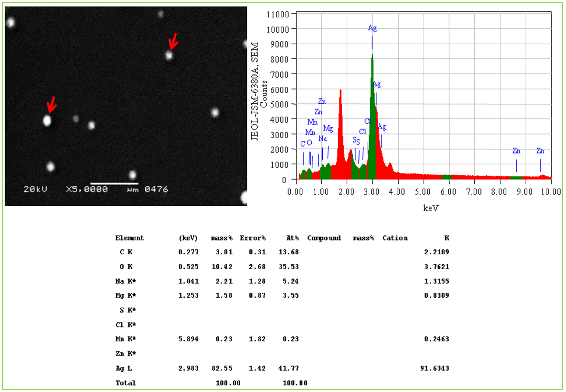Screen dimensions: 566x392
Task: Click the C peak label near spectrum origin
Action: [303, 144]
